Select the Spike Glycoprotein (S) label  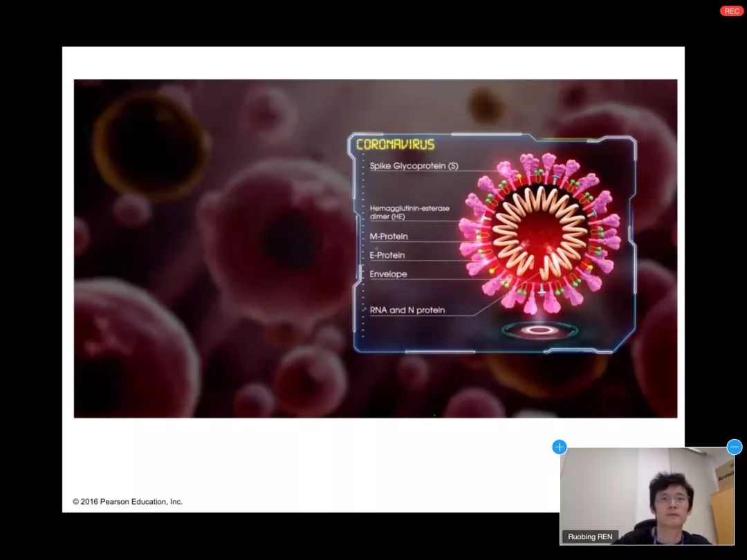[414, 166]
